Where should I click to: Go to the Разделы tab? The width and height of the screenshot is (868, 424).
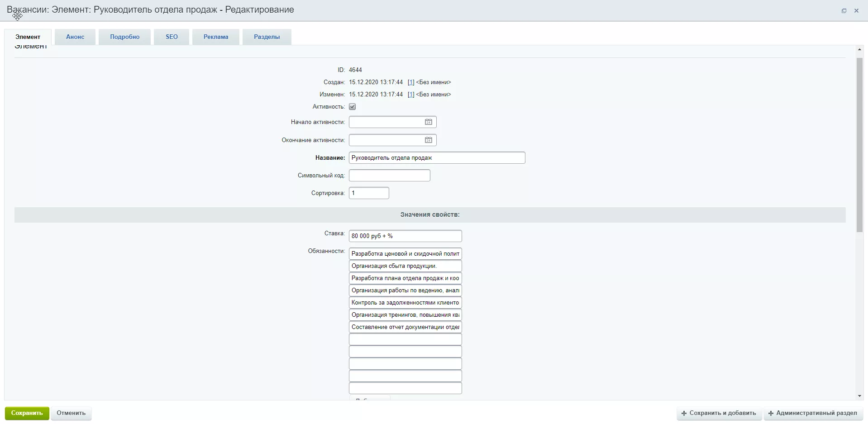(x=267, y=37)
